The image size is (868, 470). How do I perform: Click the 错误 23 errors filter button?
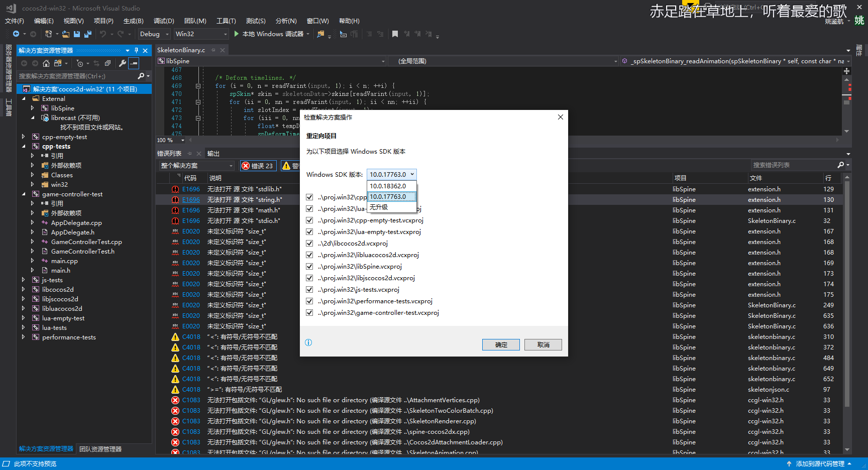[257, 166]
